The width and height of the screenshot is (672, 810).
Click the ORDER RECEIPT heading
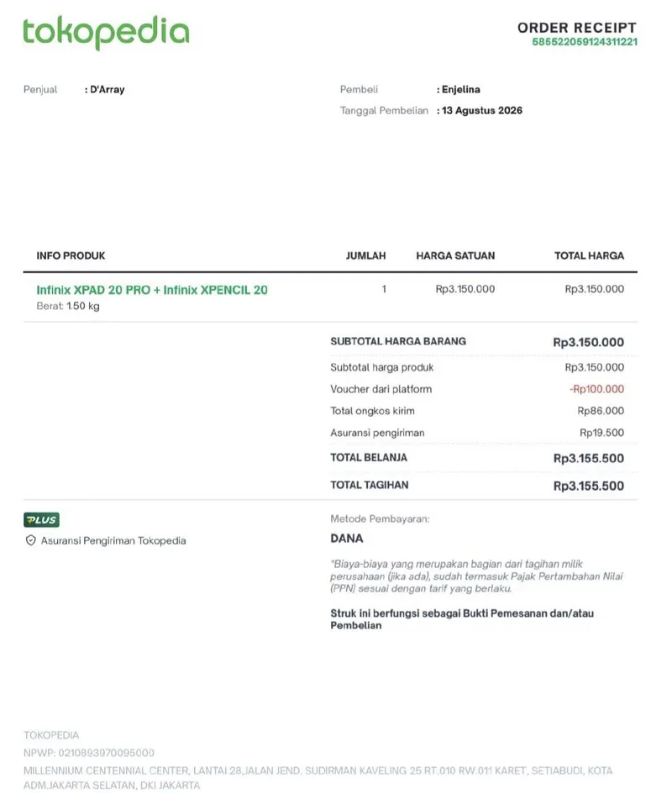[x=577, y=28]
